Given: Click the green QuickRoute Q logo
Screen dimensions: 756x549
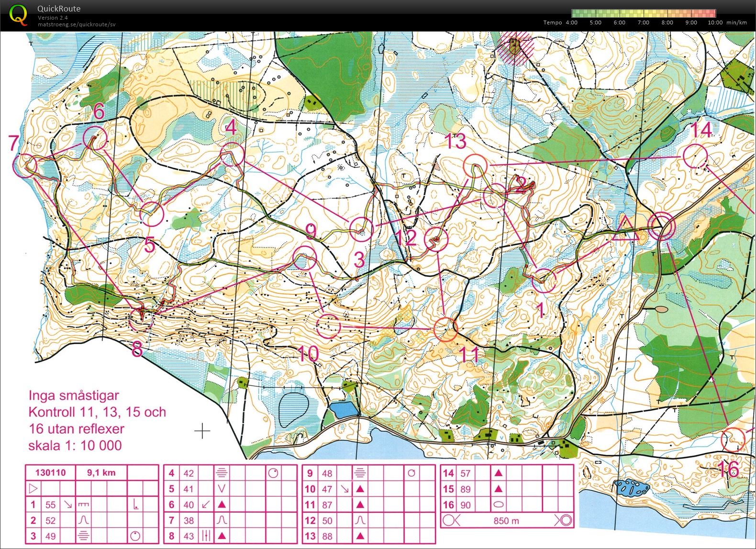Looking at the screenshot, I should click(18, 14).
